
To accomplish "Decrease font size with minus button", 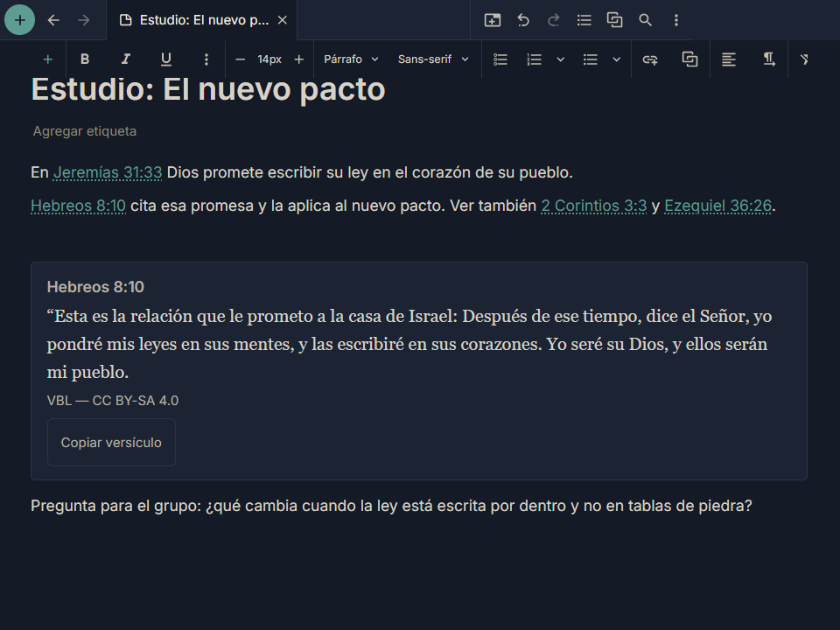I will tap(240, 59).
